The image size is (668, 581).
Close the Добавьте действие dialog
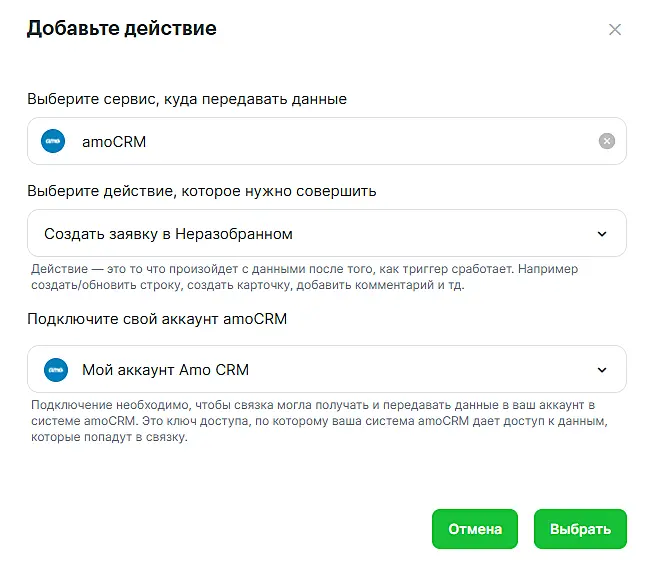[615, 30]
